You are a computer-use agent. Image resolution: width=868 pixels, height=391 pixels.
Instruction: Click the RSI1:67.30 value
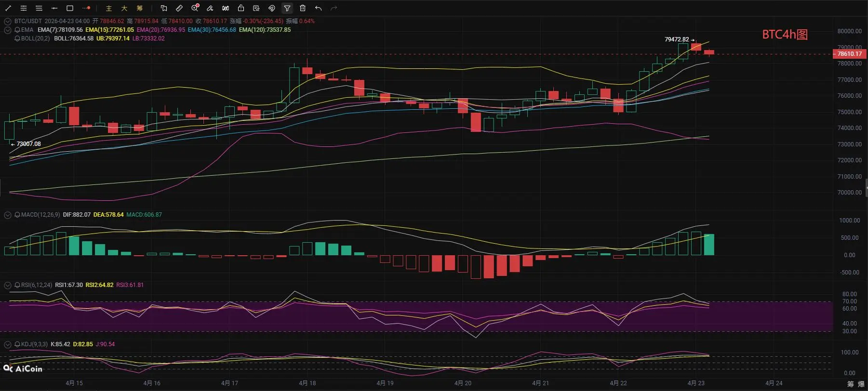[x=69, y=285]
